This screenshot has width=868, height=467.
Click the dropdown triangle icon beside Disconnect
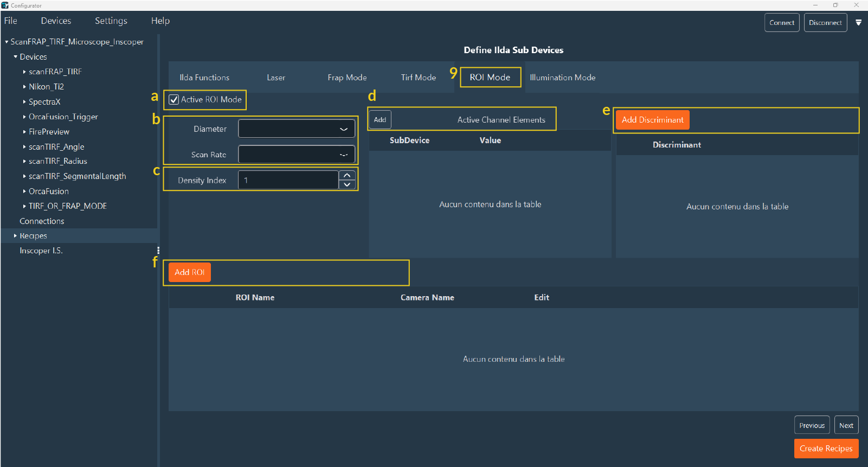858,23
